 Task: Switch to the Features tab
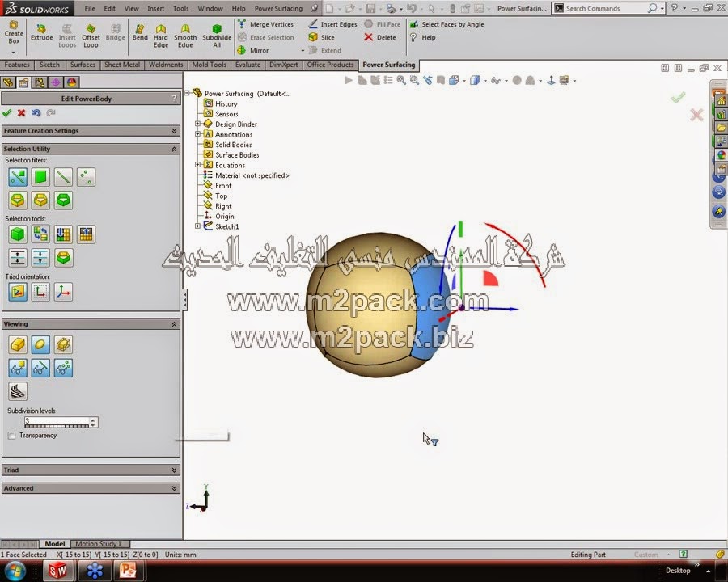[x=17, y=65]
